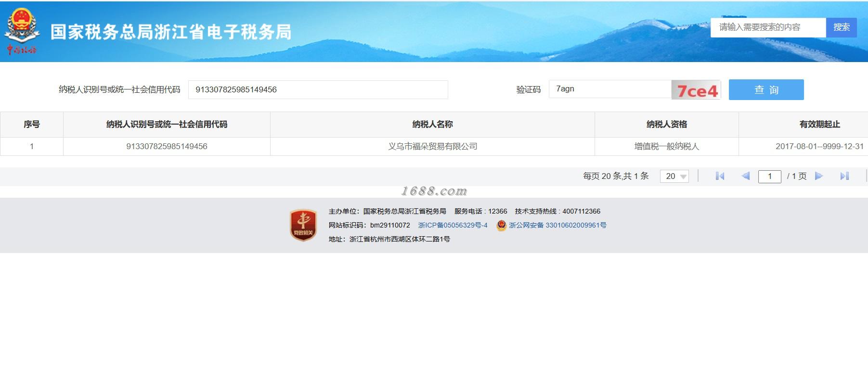Click the 服务电话：12366 text
Screen dimensions: 868x380
(x=480, y=211)
